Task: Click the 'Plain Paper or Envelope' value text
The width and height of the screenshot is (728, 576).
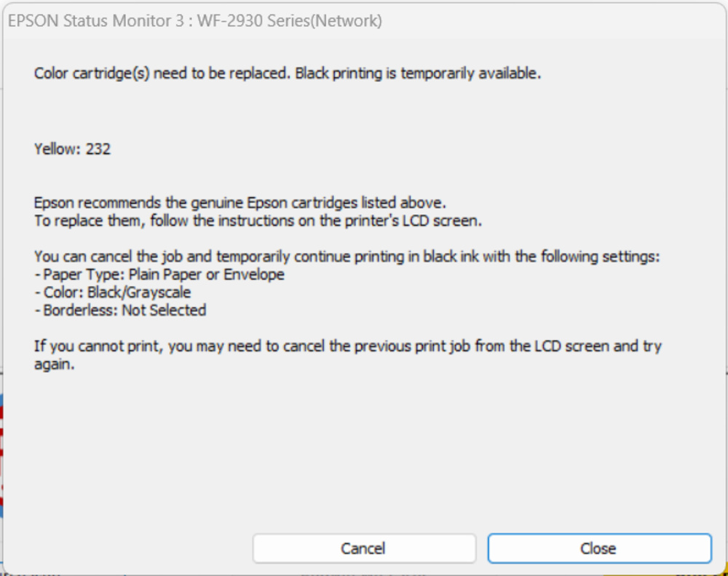Action: click(x=206, y=275)
